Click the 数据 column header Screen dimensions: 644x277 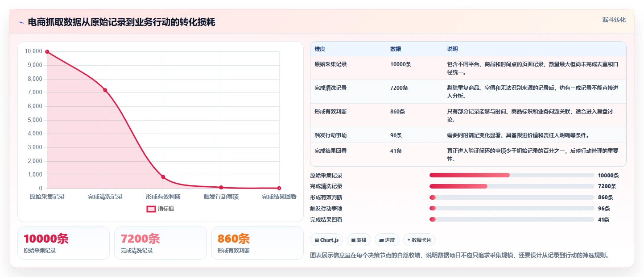click(396, 49)
